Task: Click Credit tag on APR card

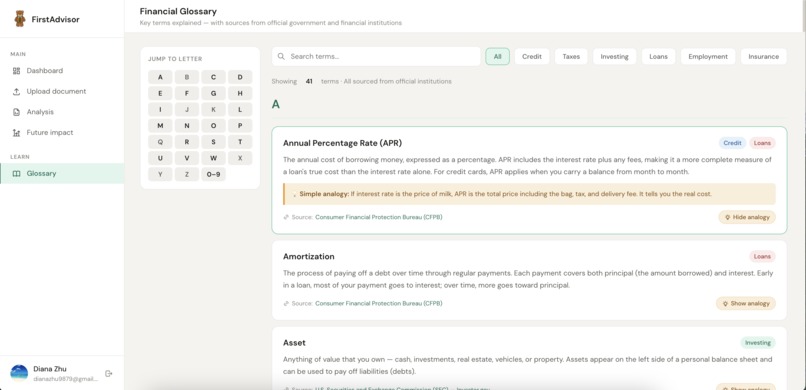Action: [732, 143]
